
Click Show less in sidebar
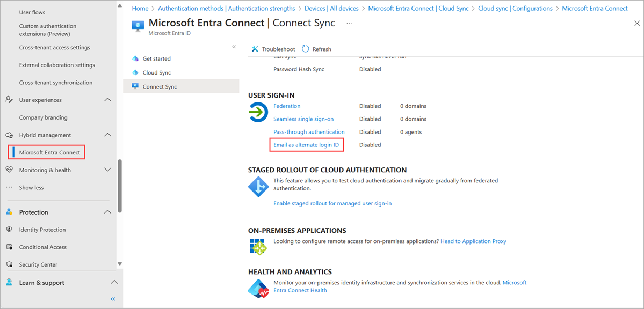31,188
